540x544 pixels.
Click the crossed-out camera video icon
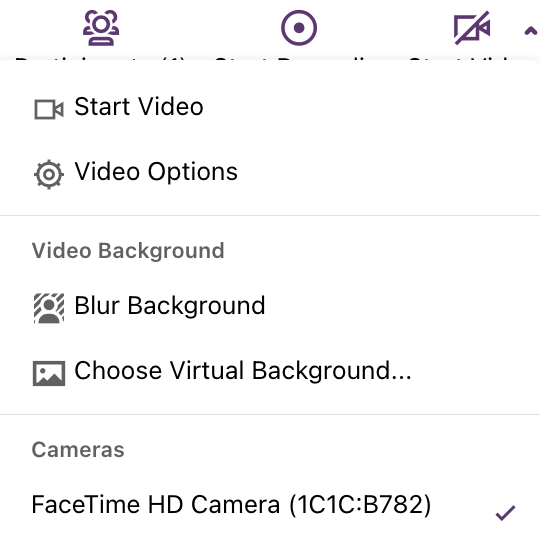[472, 28]
